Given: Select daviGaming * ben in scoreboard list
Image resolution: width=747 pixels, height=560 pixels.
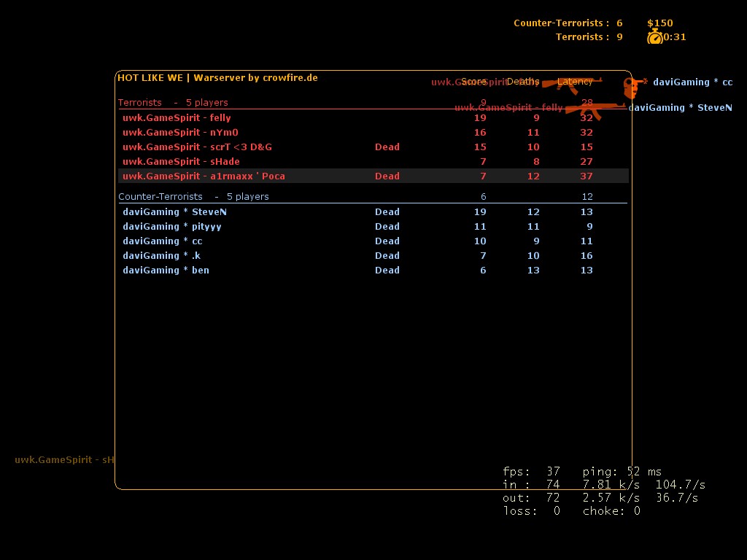Looking at the screenshot, I should pyautogui.click(x=166, y=270).
